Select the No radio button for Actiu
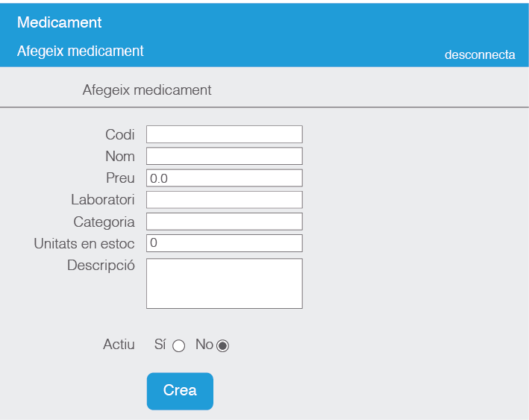The width and height of the screenshot is (529, 420). tap(222, 346)
